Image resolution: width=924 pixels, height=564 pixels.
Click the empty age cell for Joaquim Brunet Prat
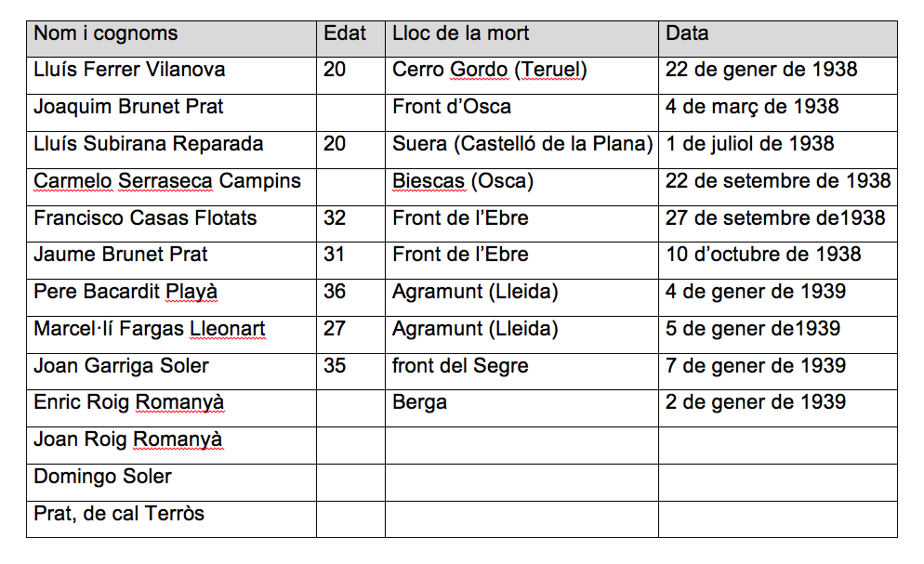click(350, 112)
